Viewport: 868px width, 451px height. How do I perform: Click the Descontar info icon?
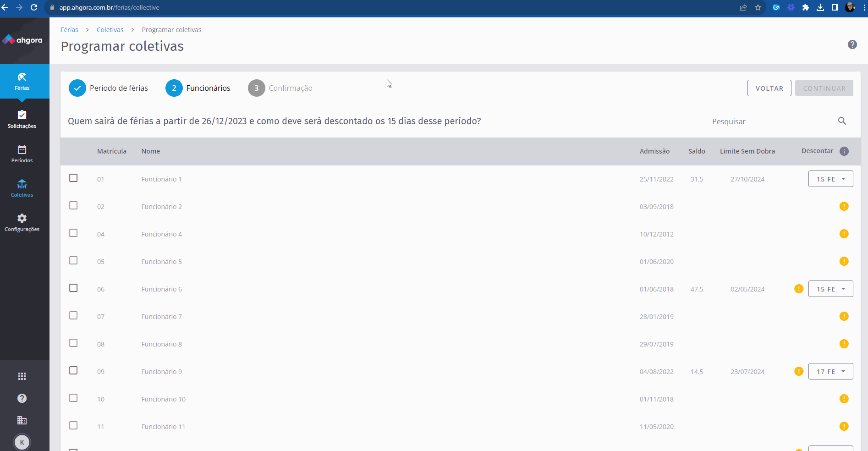pyautogui.click(x=844, y=151)
